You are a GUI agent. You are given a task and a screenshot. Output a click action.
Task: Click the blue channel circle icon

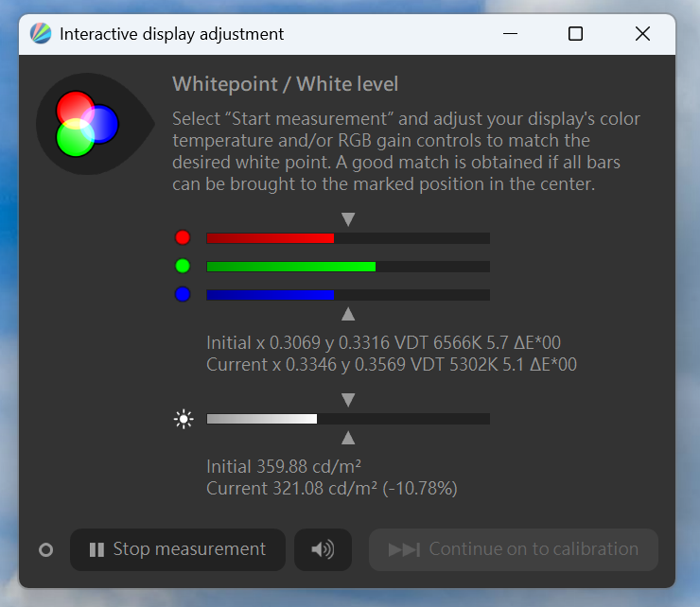pyautogui.click(x=183, y=295)
